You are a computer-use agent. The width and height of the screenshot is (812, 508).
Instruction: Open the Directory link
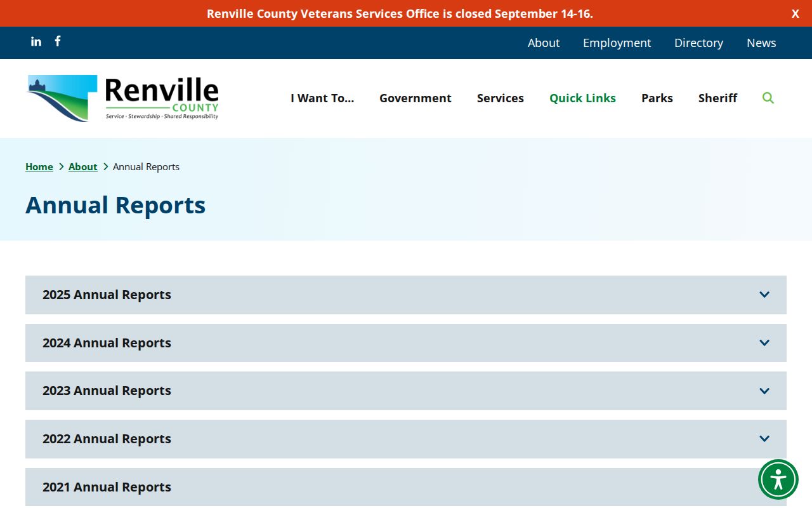pos(698,43)
